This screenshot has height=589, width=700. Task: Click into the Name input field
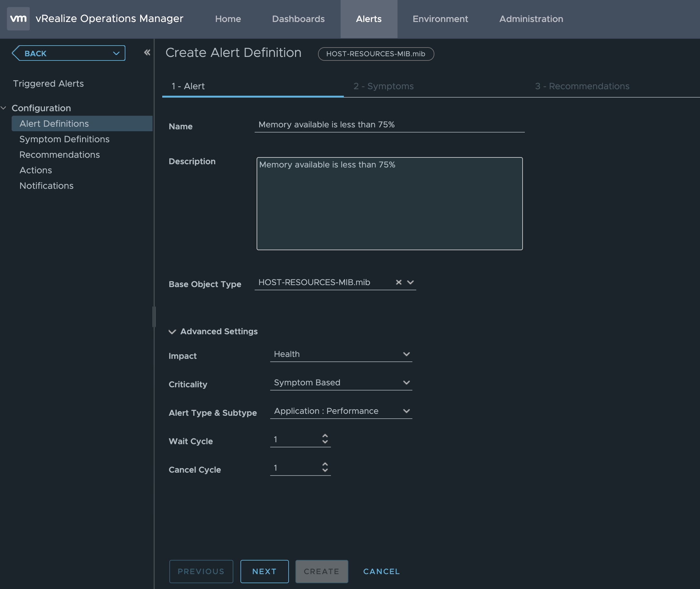click(x=389, y=125)
